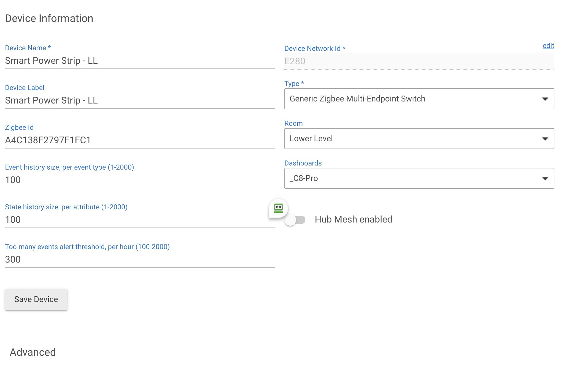Click the arrow icon in Room dropdown
The image size is (588, 369).
click(x=545, y=139)
